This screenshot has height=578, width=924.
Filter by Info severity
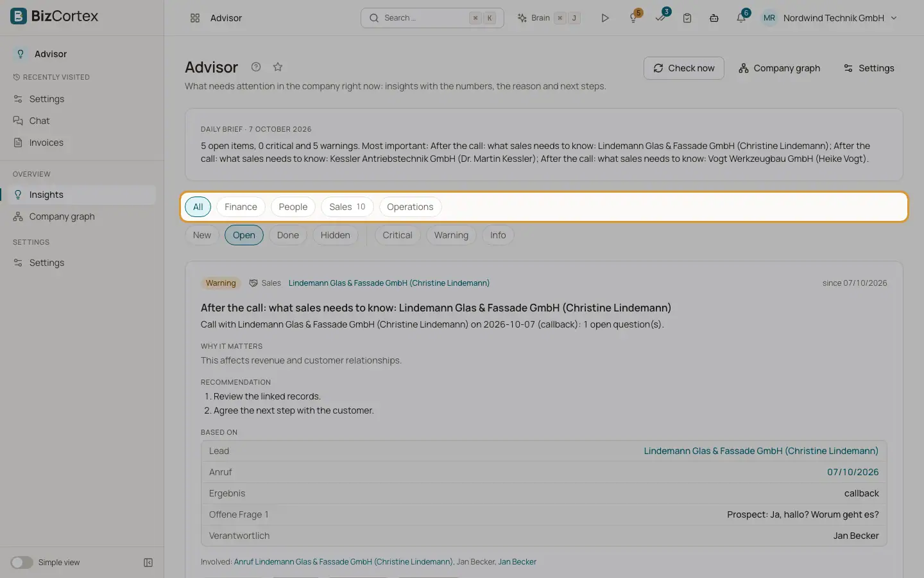click(498, 235)
